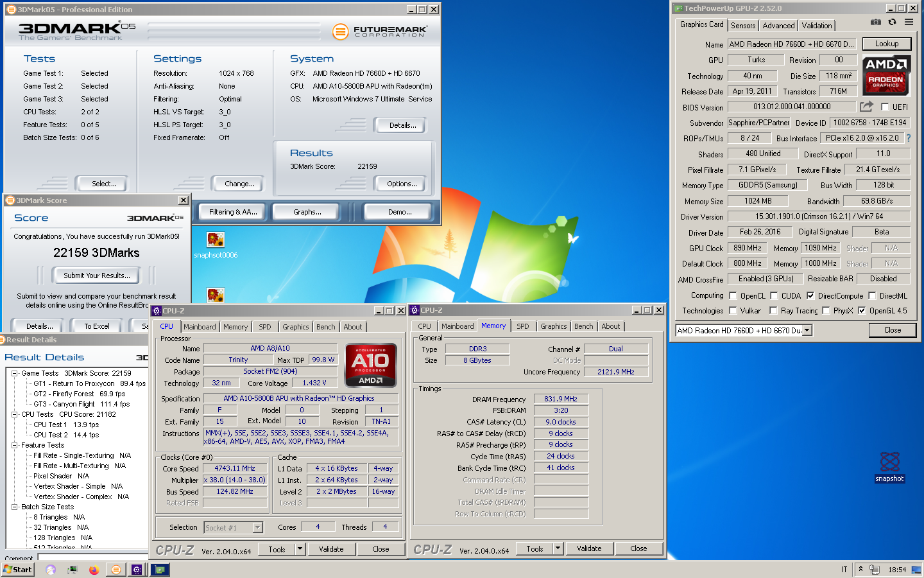The height and width of the screenshot is (578, 924).
Task: Select GT3 - Canyon Flight row
Action: [81, 404]
